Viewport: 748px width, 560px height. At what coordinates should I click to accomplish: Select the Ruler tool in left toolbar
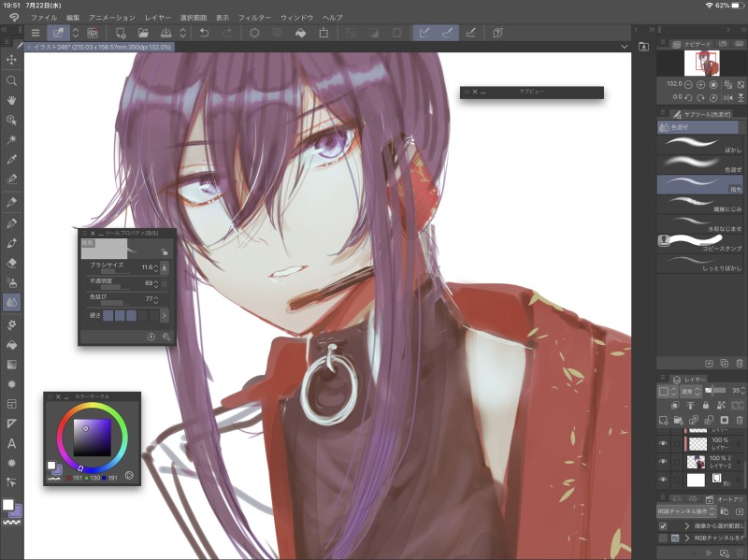(11, 424)
